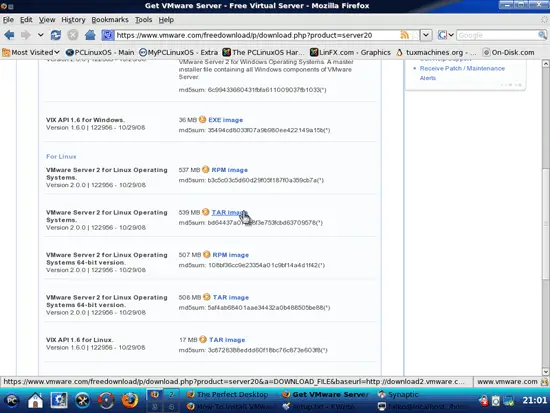
Task: Open the address bar URL history dropdown
Action: click(425, 35)
